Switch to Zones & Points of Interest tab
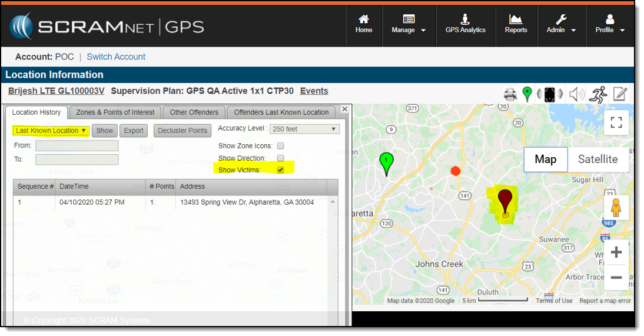This screenshot has height=336, width=644. [x=115, y=112]
